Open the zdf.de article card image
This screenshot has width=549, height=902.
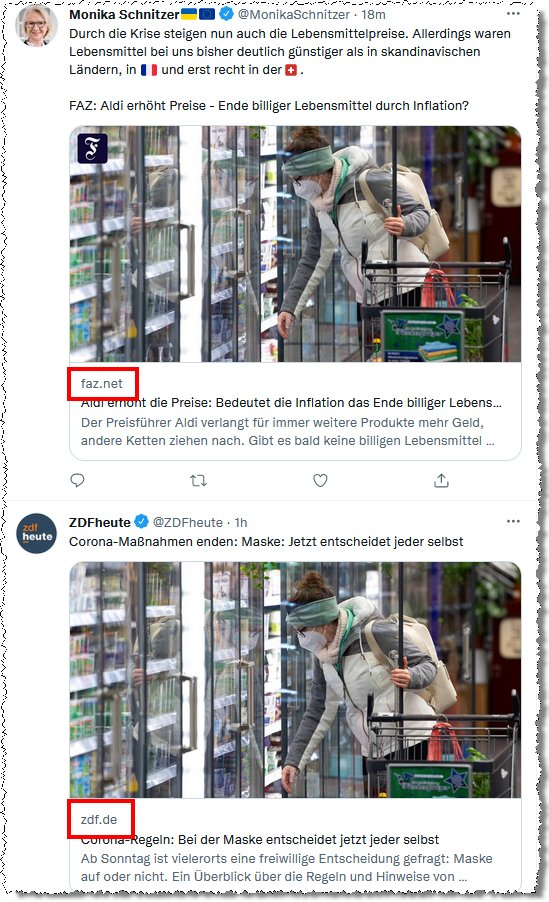(295, 680)
